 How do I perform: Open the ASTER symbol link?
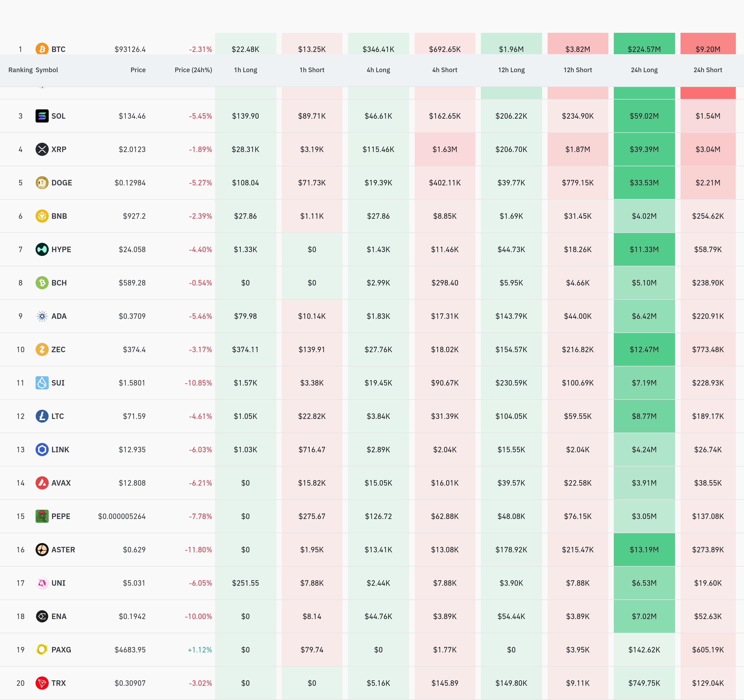63,550
